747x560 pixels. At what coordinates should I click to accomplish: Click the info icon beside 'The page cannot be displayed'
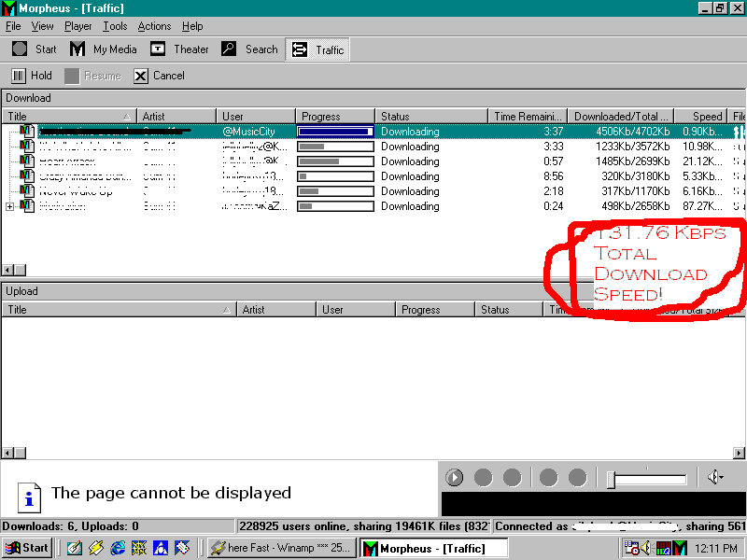[x=29, y=497]
